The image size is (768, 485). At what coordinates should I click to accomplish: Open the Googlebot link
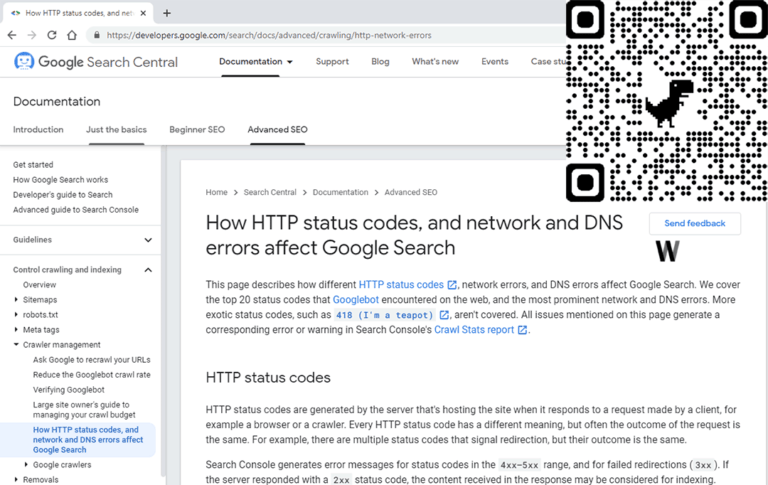(356, 300)
